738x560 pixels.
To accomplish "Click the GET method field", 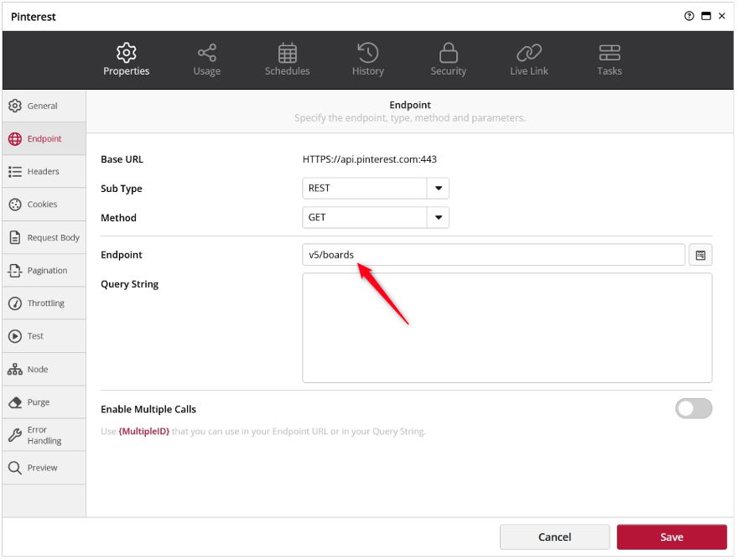I will click(366, 218).
